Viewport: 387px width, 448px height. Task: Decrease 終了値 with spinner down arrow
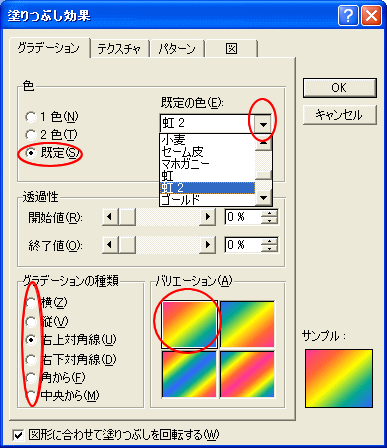(269, 249)
